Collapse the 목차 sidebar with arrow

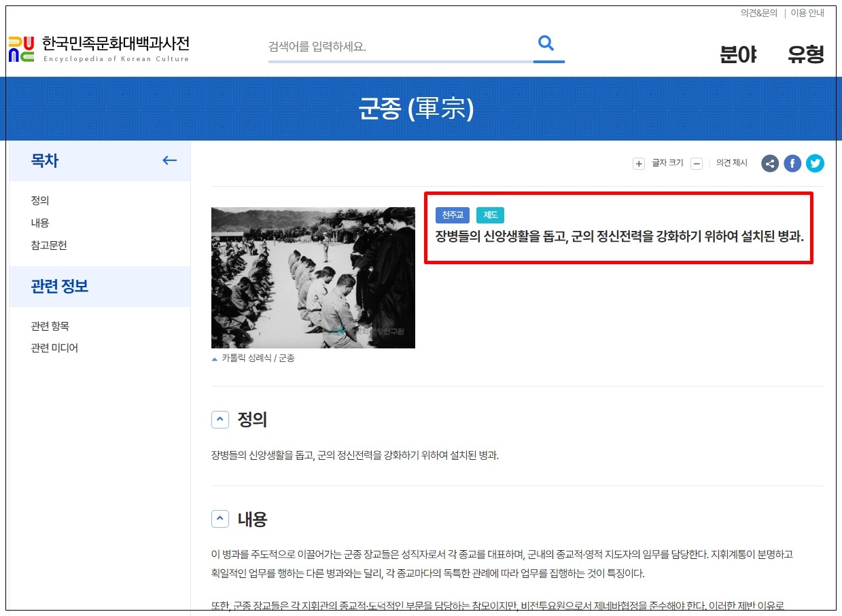coord(169,161)
